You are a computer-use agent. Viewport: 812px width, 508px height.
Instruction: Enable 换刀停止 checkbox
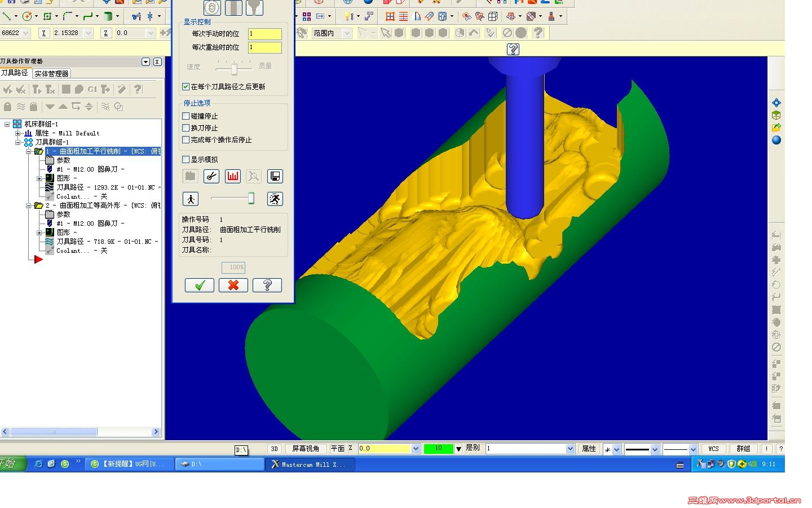click(x=186, y=128)
